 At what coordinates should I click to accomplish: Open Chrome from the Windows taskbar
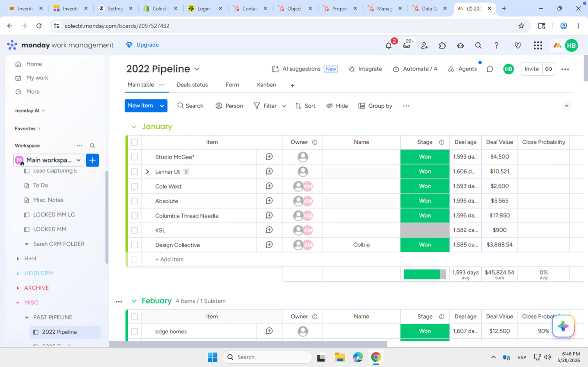pos(376,357)
